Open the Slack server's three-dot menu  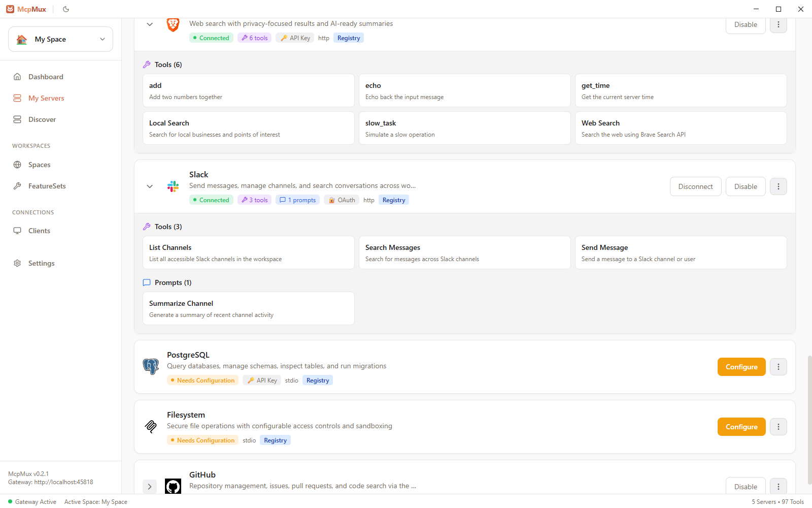coord(778,186)
